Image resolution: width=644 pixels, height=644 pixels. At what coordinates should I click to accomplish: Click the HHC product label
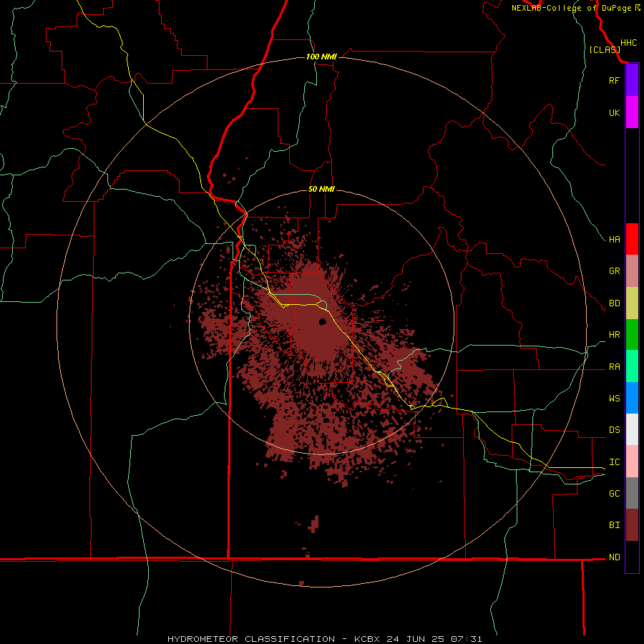click(x=628, y=43)
